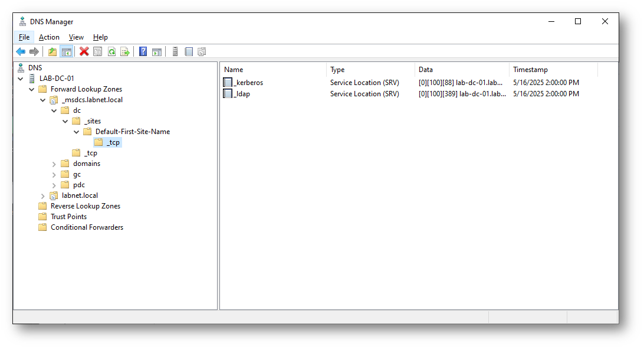This screenshot has width=644, height=349.
Task: Select the _ldap record name
Action: coord(242,94)
